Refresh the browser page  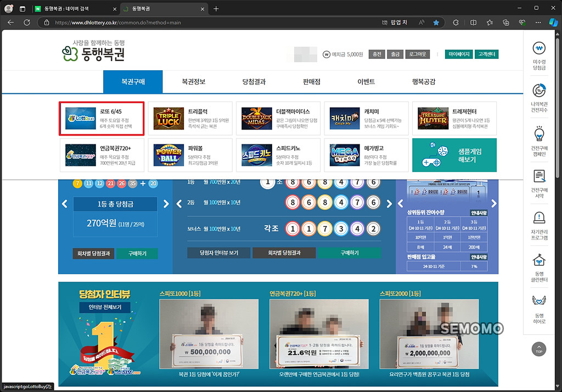click(x=27, y=23)
